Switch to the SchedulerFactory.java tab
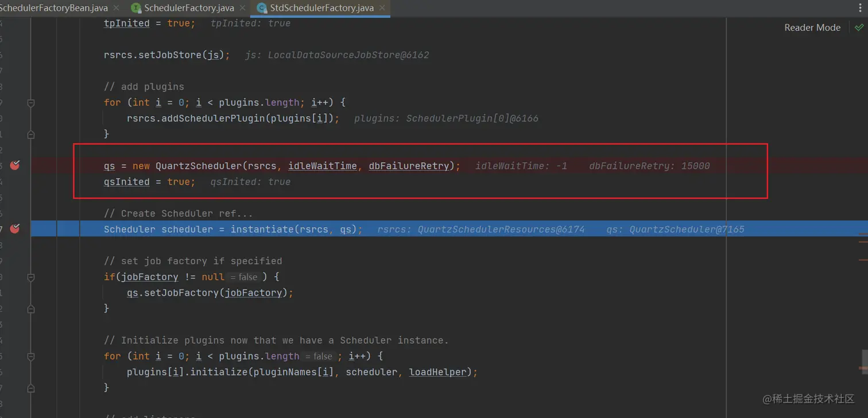Image resolution: width=868 pixels, height=418 pixels. pyautogui.click(x=189, y=8)
